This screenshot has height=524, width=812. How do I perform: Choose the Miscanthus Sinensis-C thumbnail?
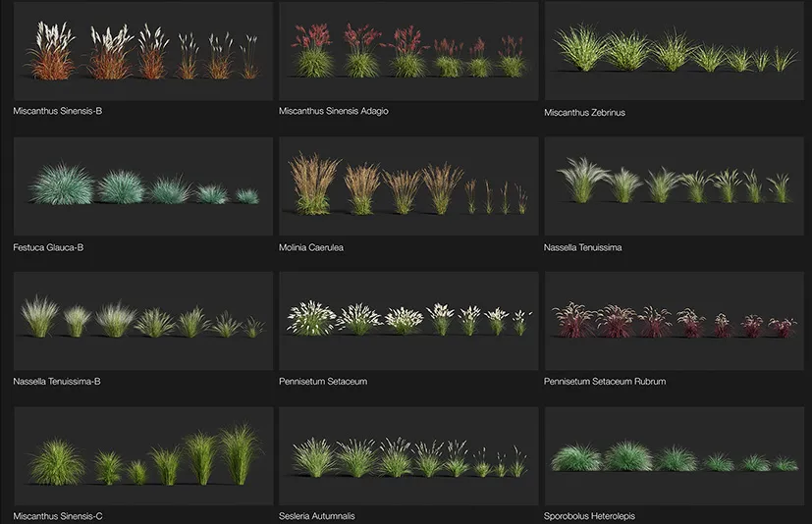(143, 456)
